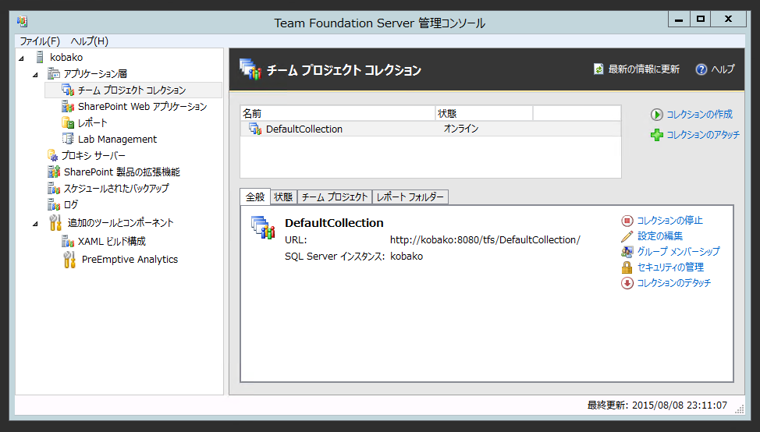Click the green play icon for コレクションの作成

pyautogui.click(x=657, y=114)
